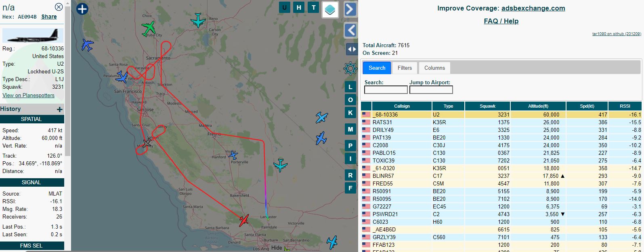
Task: Sort table by Altitude(ft) column
Action: (x=538, y=106)
